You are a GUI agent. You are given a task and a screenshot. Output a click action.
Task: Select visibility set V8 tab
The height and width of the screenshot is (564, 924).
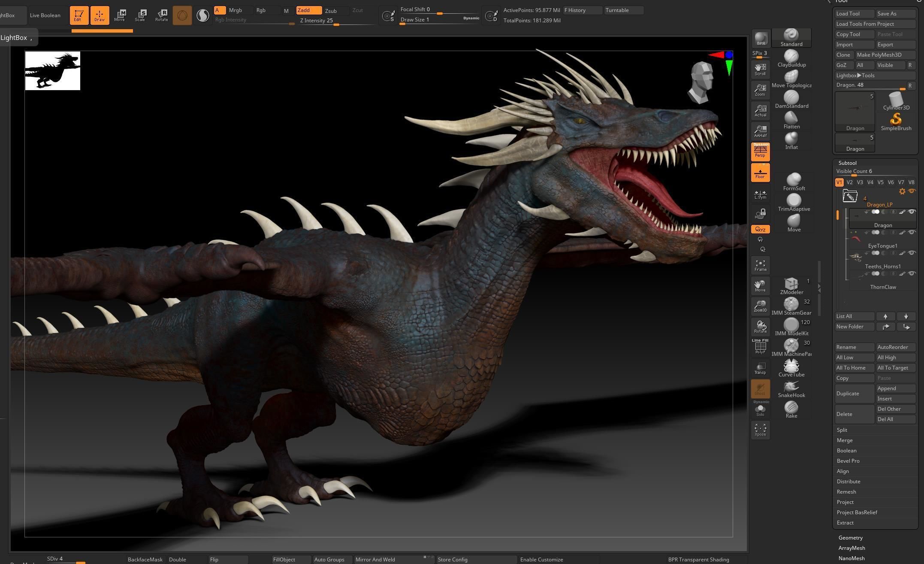911,182
